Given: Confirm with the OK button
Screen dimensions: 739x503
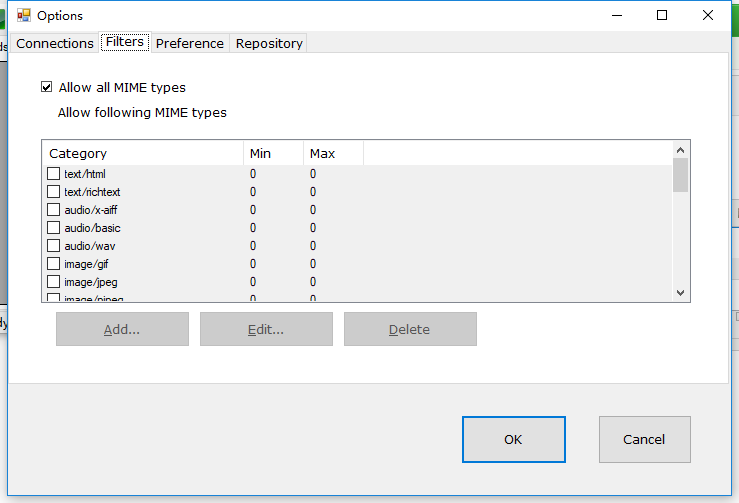Looking at the screenshot, I should [x=514, y=439].
